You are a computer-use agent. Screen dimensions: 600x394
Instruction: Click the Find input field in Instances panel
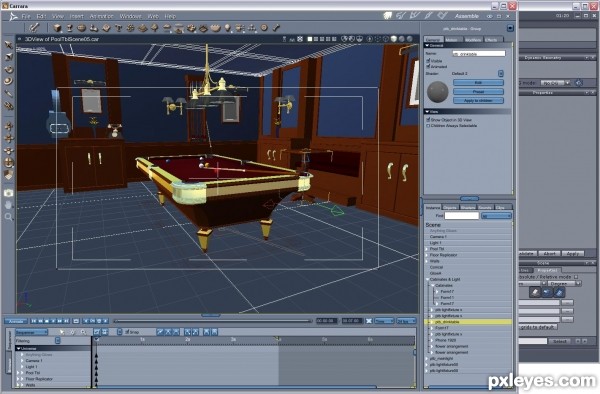point(461,216)
